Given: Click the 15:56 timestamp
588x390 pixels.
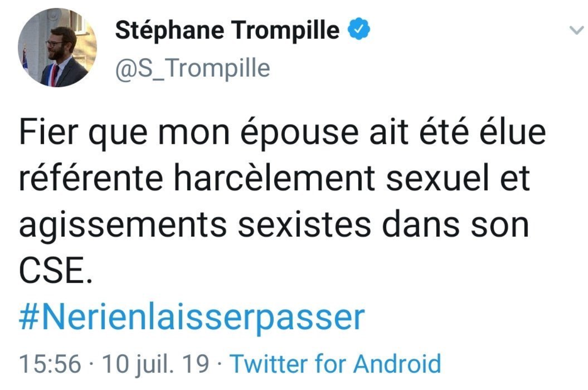Looking at the screenshot, I should click(x=50, y=364).
